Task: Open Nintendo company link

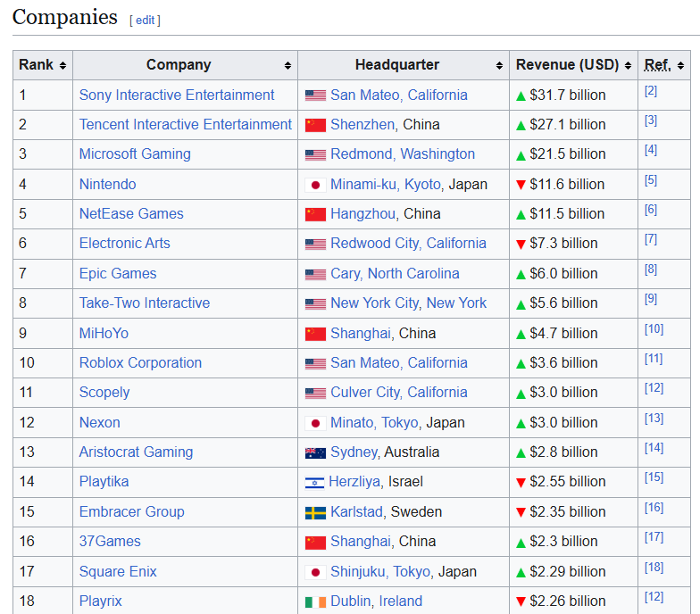Action: pos(107,184)
